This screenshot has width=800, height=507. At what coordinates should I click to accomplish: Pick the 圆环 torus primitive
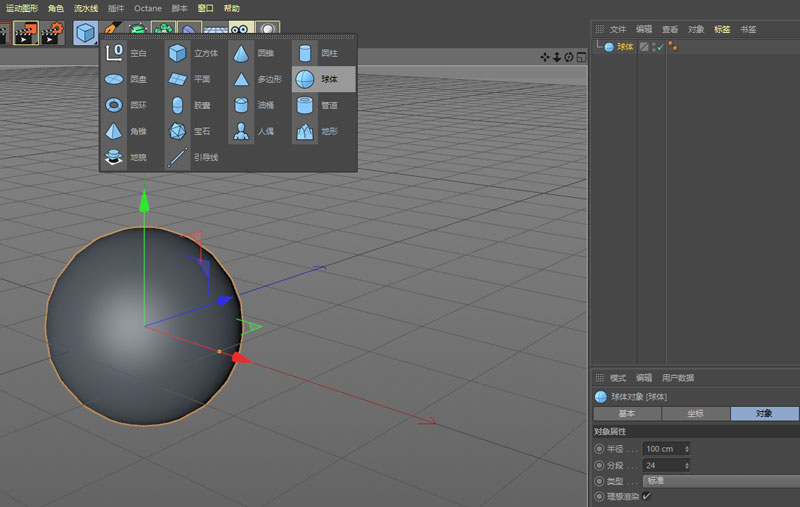[x=114, y=105]
